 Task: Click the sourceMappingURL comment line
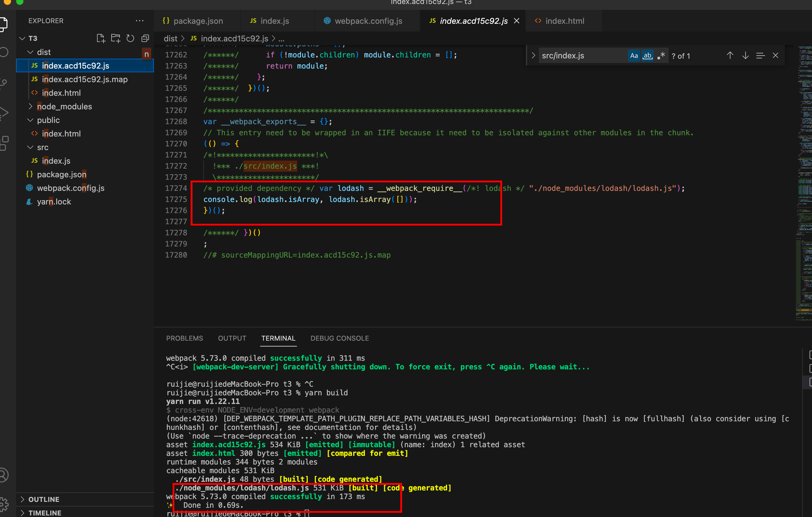pos(297,255)
